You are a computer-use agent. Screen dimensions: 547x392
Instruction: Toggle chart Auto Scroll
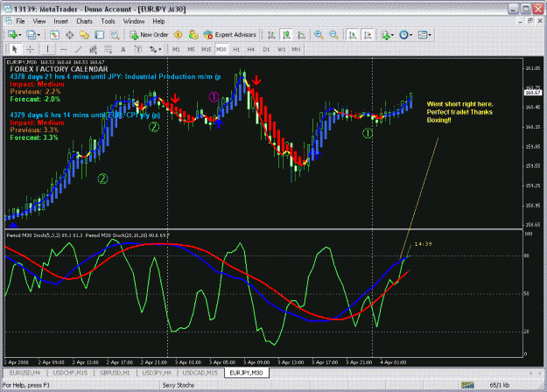[x=353, y=35]
